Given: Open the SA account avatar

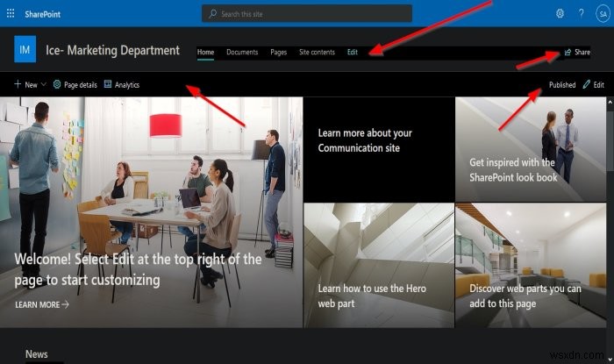Looking at the screenshot, I should [603, 14].
